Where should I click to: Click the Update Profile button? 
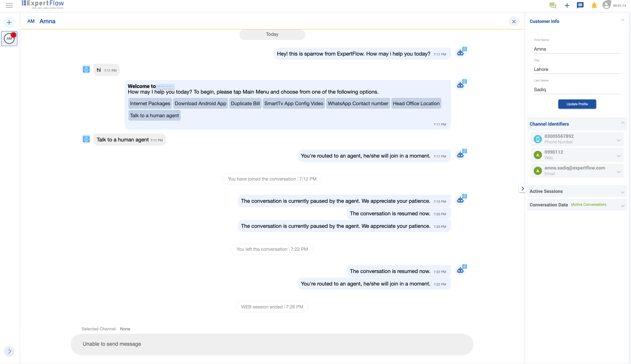pos(577,104)
